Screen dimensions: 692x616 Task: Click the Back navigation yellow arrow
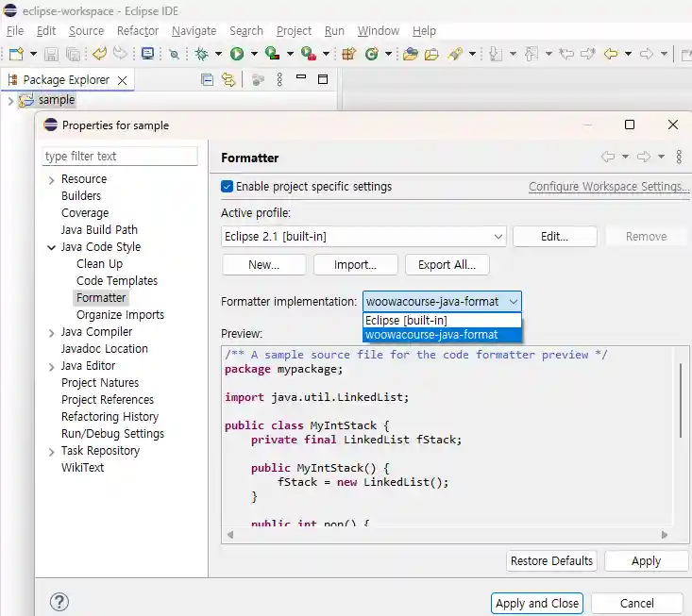pyautogui.click(x=611, y=54)
